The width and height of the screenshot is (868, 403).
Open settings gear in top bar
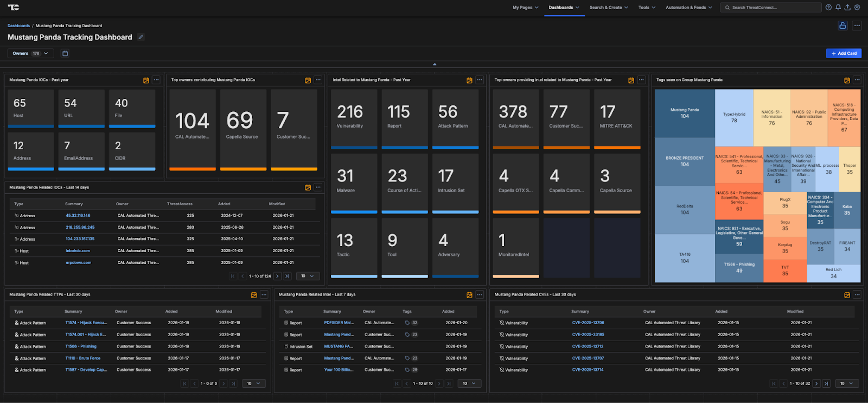pyautogui.click(x=857, y=8)
